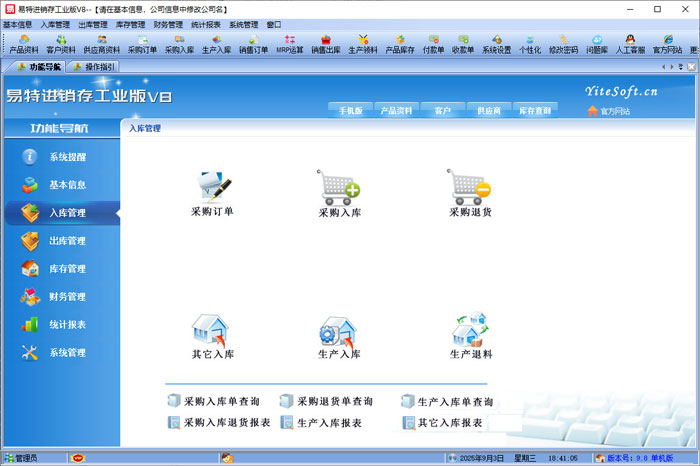The height and width of the screenshot is (466, 700).
Task: Click the 库存查询 banner button
Action: click(534, 111)
